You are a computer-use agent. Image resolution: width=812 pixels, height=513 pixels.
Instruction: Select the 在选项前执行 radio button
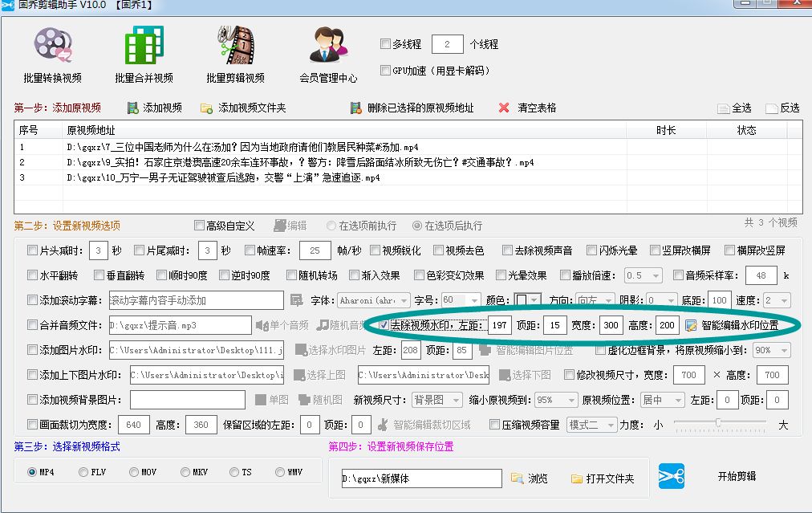point(331,226)
